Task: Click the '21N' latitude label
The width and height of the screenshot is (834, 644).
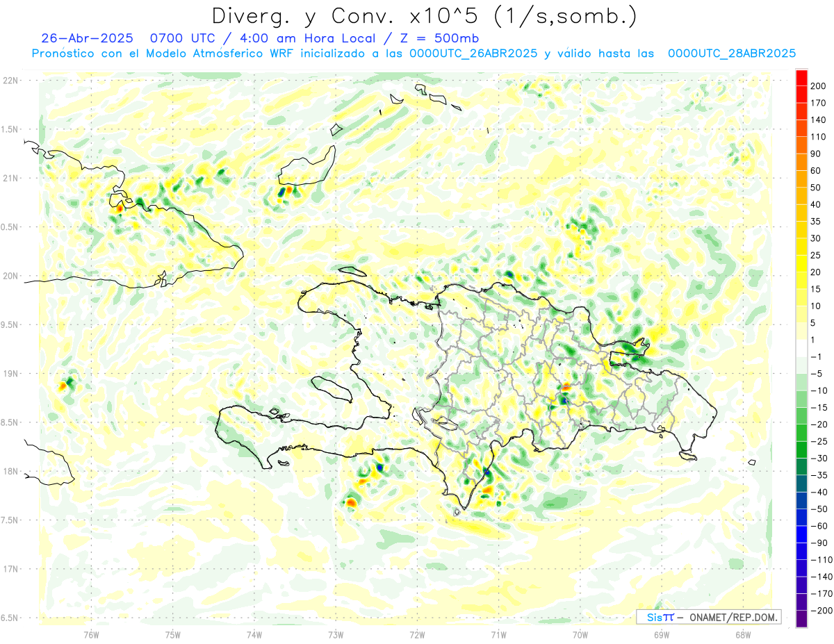Action: tap(10, 179)
